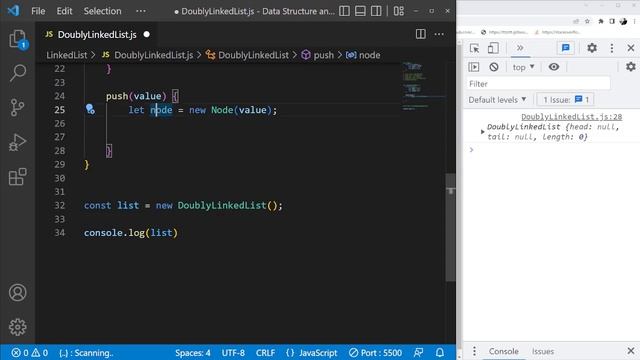This screenshot has width=640, height=360.
Task: Click DoublyLinkedList class in breadcrumb
Action: click(253, 55)
